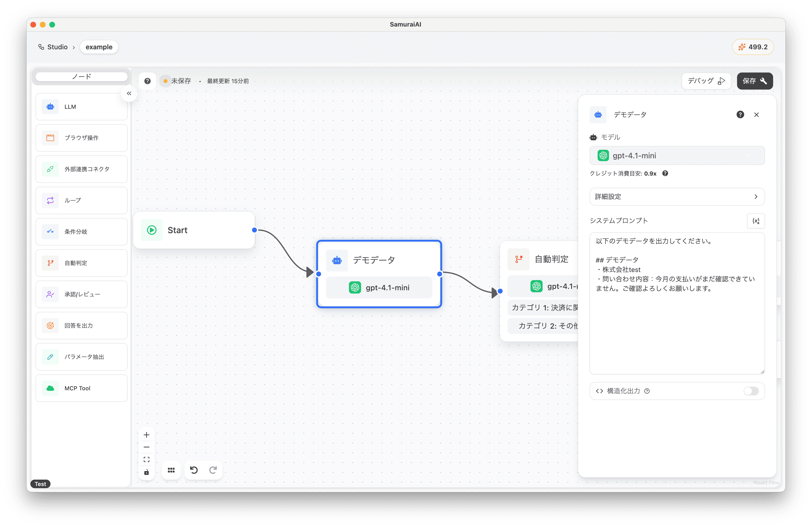Image resolution: width=812 pixels, height=527 pixels.
Task: Click help icon beside 未保存 status
Action: (x=147, y=81)
